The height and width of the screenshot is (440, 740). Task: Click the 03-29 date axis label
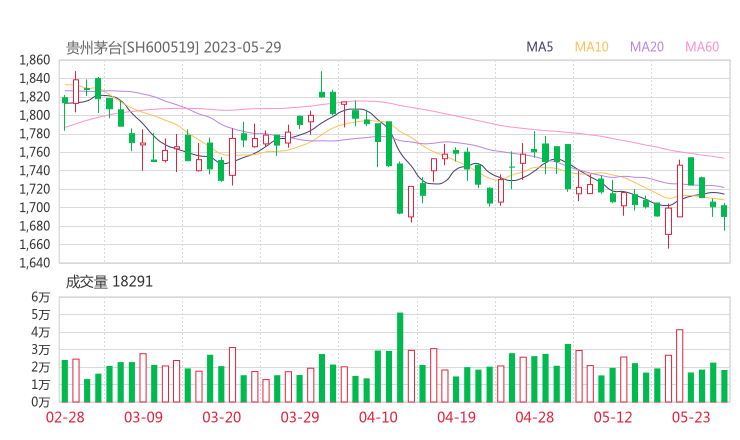pos(300,417)
